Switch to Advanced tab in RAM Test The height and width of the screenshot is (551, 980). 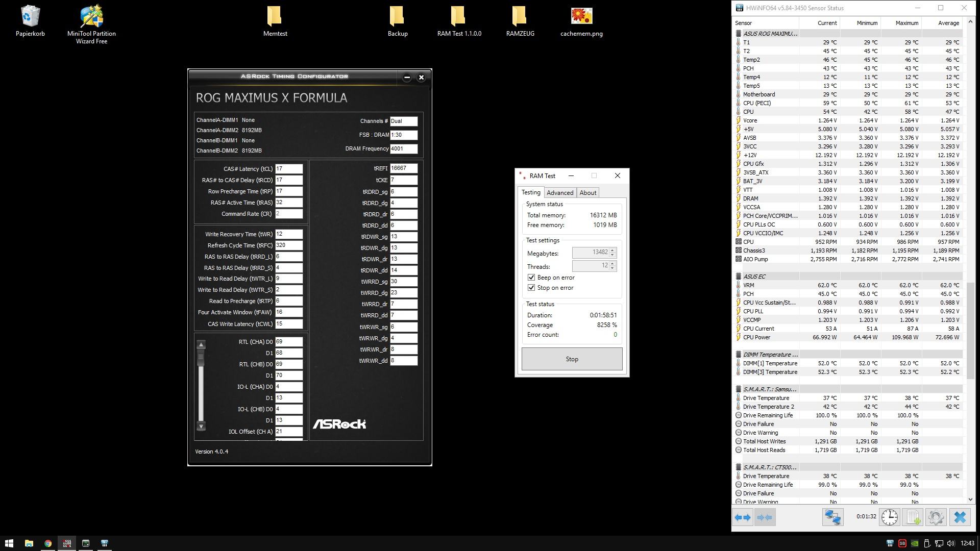click(x=560, y=193)
